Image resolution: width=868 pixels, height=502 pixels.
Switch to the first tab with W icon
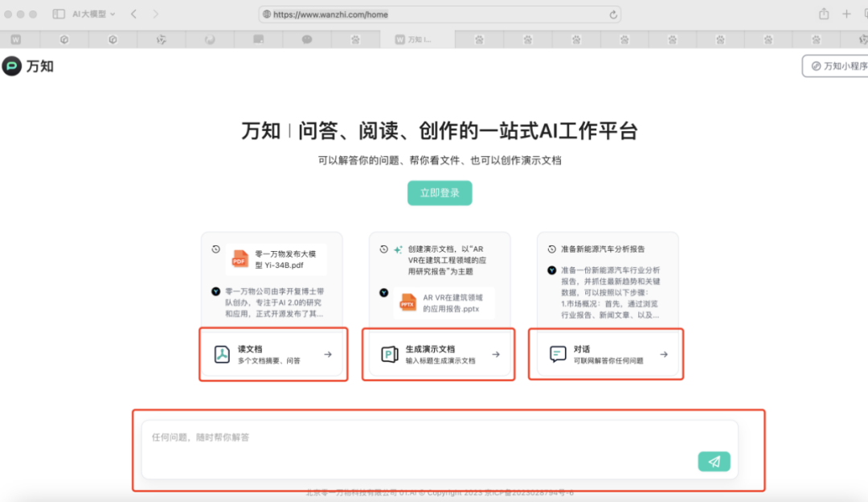click(x=16, y=39)
